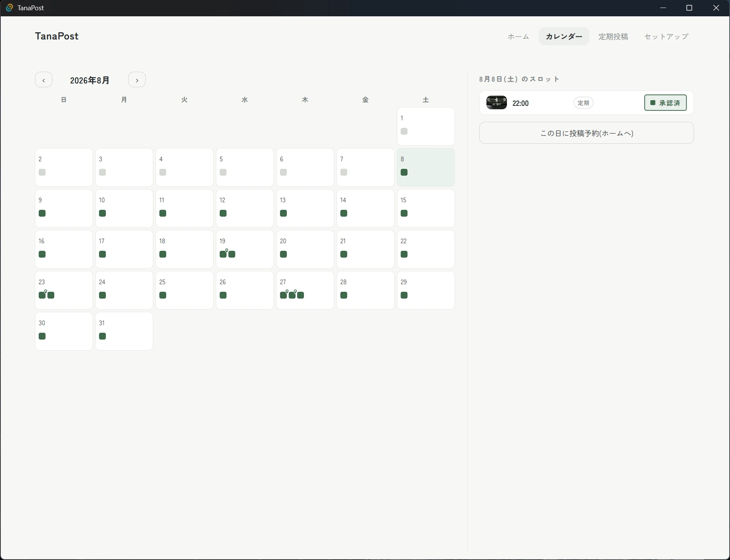Click the TanaPost header title
730x560 pixels.
click(57, 36)
